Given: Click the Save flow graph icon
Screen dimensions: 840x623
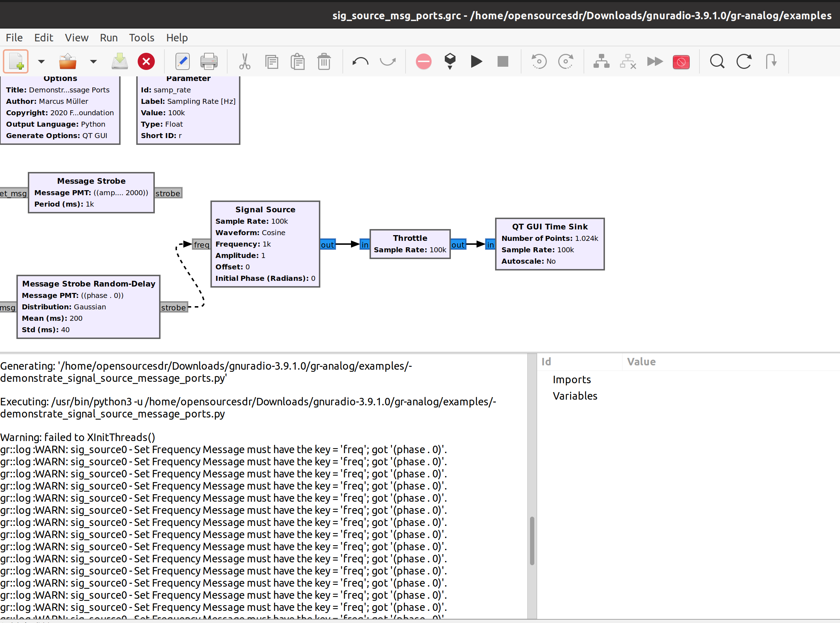Looking at the screenshot, I should [x=119, y=61].
